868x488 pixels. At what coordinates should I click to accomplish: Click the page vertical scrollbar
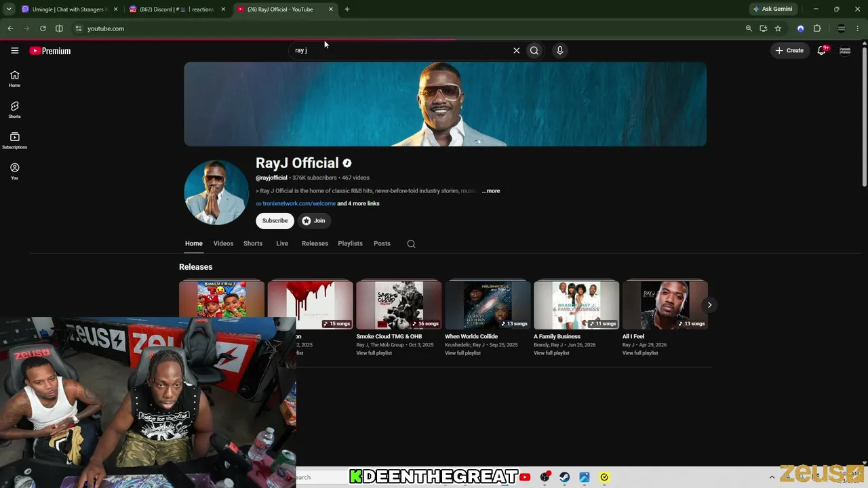(864, 115)
